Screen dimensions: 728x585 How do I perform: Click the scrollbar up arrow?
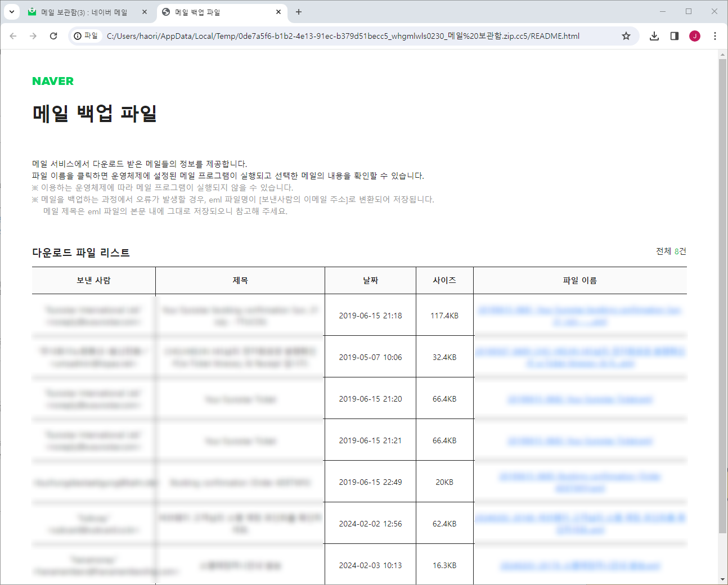coord(722,55)
